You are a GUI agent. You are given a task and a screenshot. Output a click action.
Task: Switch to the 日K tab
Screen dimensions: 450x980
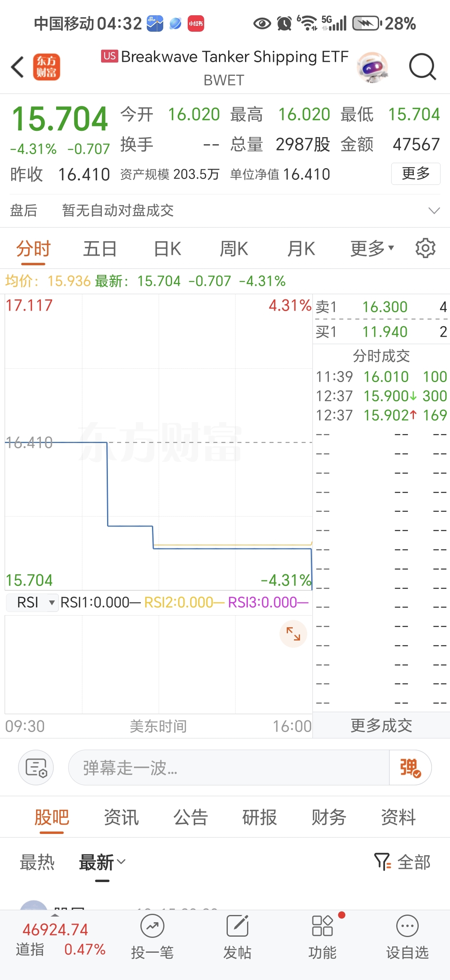point(167,248)
